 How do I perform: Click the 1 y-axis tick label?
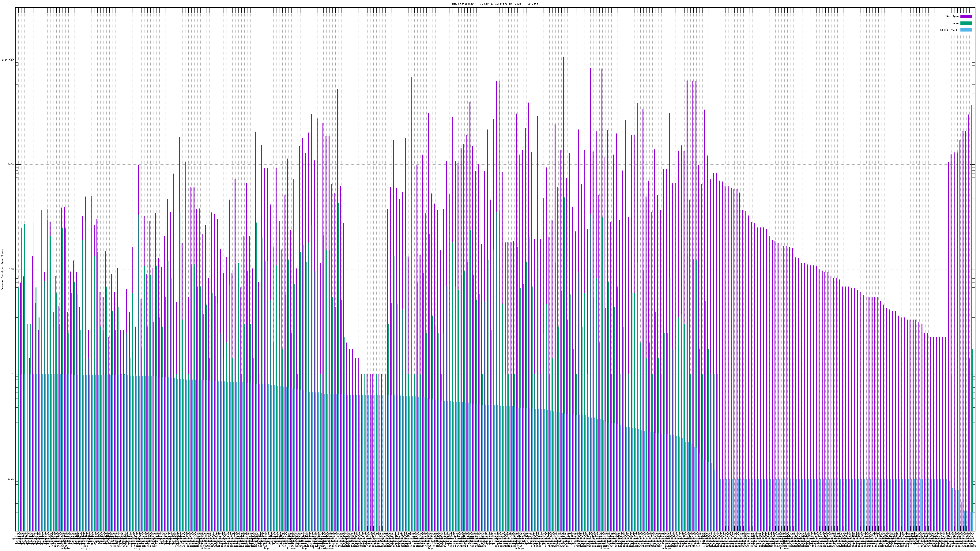point(13,374)
